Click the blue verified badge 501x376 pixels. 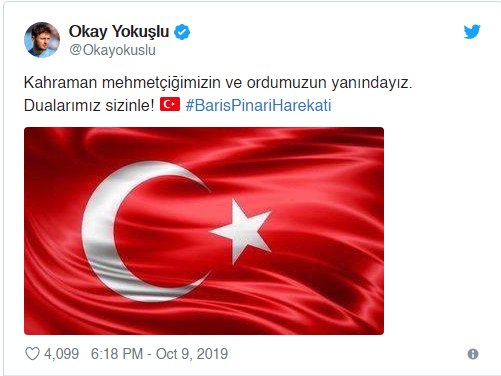coord(182,32)
